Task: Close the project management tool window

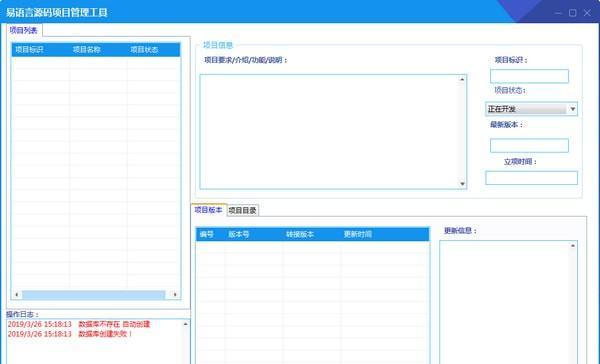Action: (x=587, y=13)
